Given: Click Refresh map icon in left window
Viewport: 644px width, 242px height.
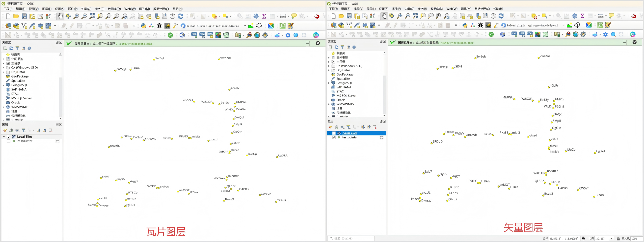Looking at the screenshot, I should (x=181, y=16).
